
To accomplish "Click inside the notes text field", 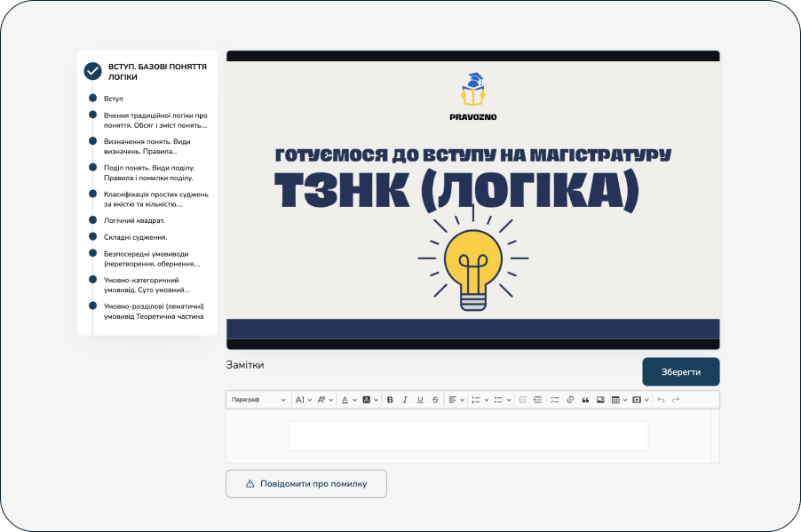I will click(468, 435).
